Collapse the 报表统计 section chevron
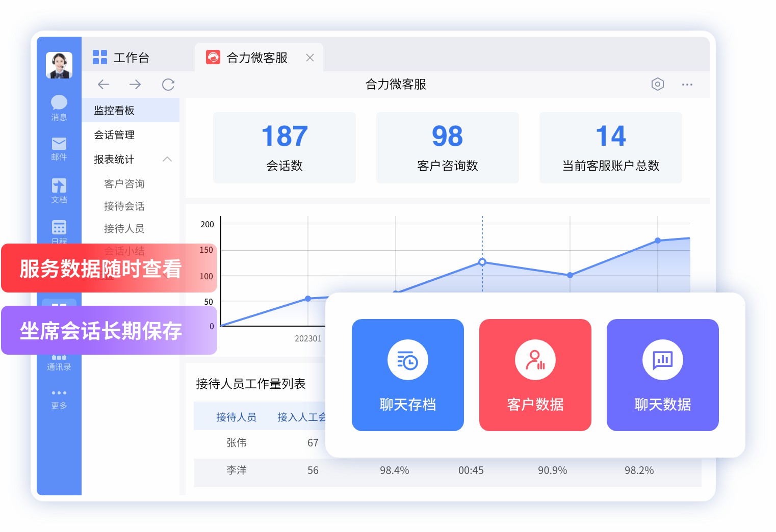 [x=168, y=159]
